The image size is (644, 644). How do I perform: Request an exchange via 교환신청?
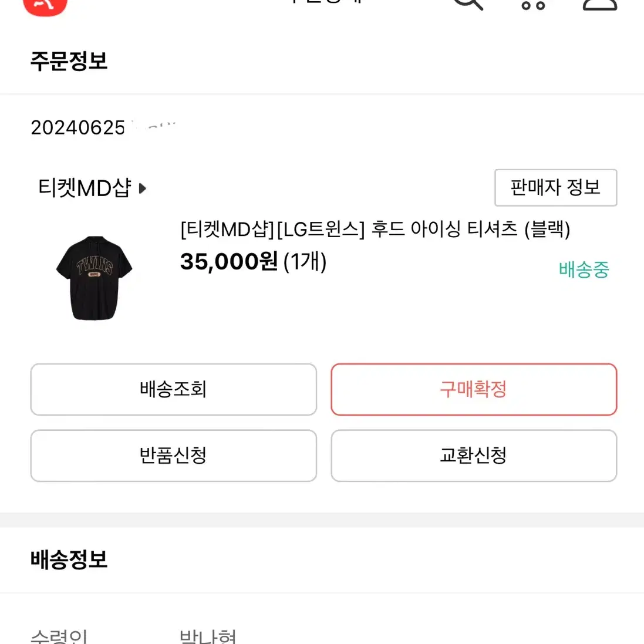474,456
